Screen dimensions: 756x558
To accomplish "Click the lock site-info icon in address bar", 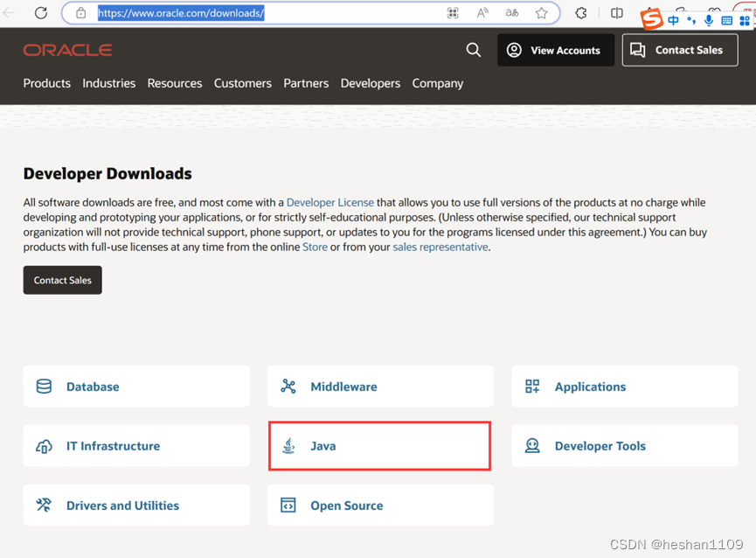I will pyautogui.click(x=81, y=13).
